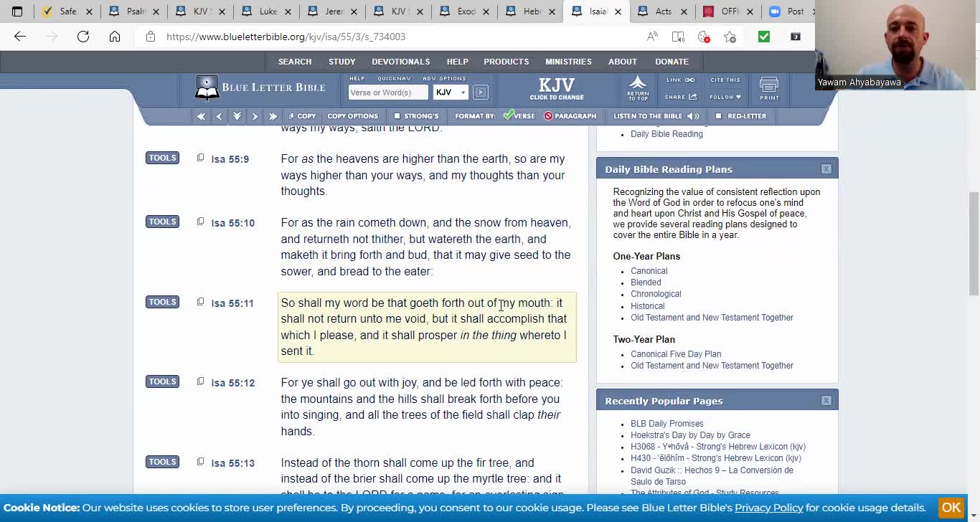Viewport: 980px width, 522px height.
Task: Click OK on cookie notice
Action: coord(951,508)
